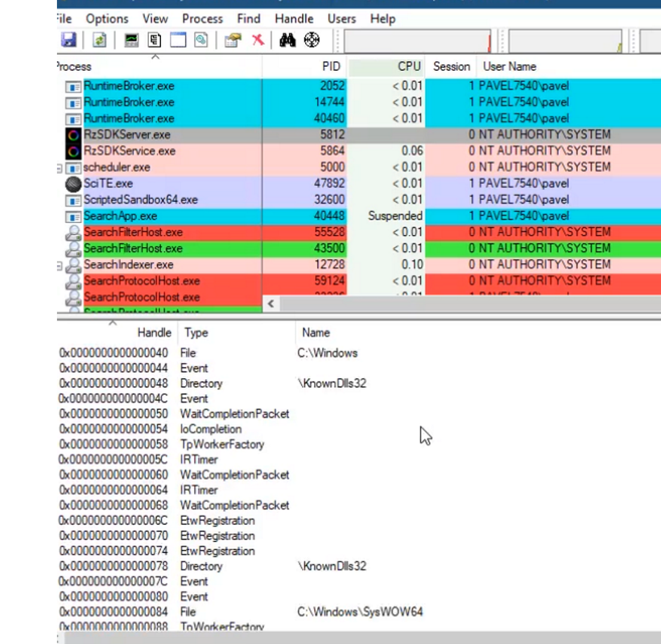Image resolution: width=661 pixels, height=644 pixels.
Task: Click the CPU usage history graph
Action: pos(418,41)
